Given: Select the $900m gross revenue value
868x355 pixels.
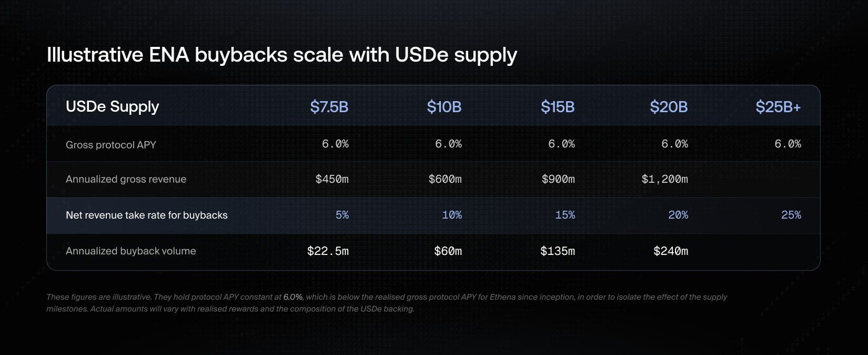Looking at the screenshot, I should point(558,179).
